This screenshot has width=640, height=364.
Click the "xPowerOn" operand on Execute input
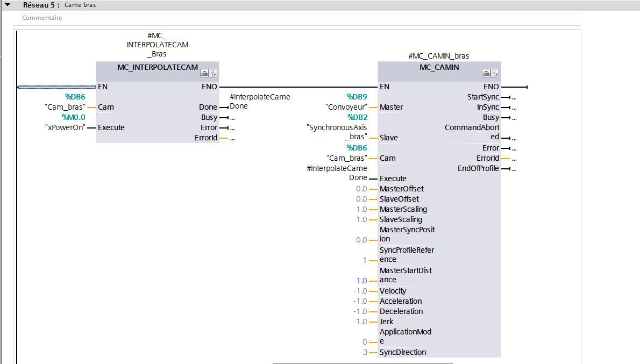[65, 127]
